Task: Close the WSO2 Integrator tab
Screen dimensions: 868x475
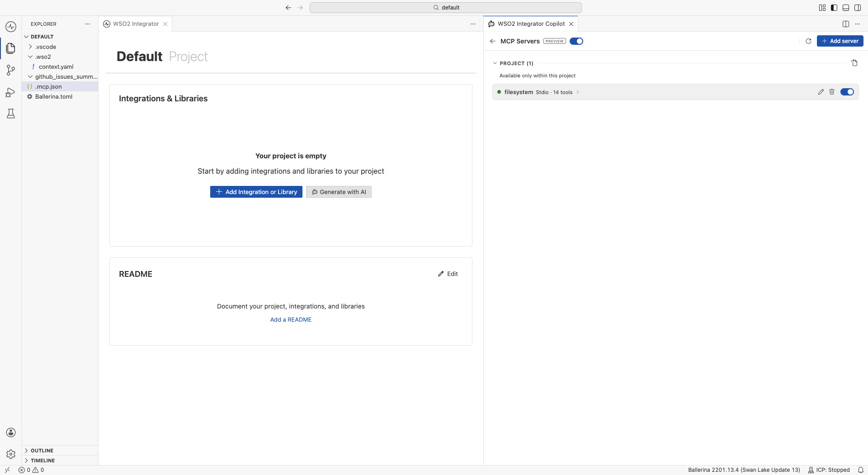Action: point(165,24)
